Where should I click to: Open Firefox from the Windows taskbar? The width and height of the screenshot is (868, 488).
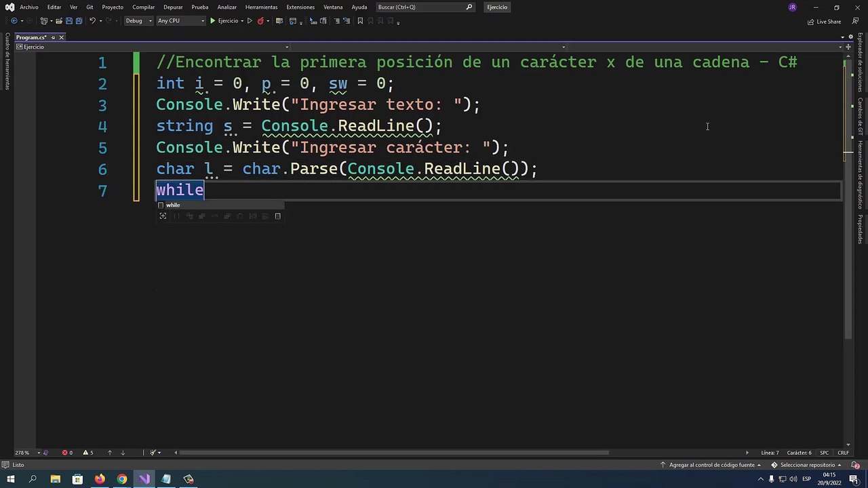click(100, 479)
